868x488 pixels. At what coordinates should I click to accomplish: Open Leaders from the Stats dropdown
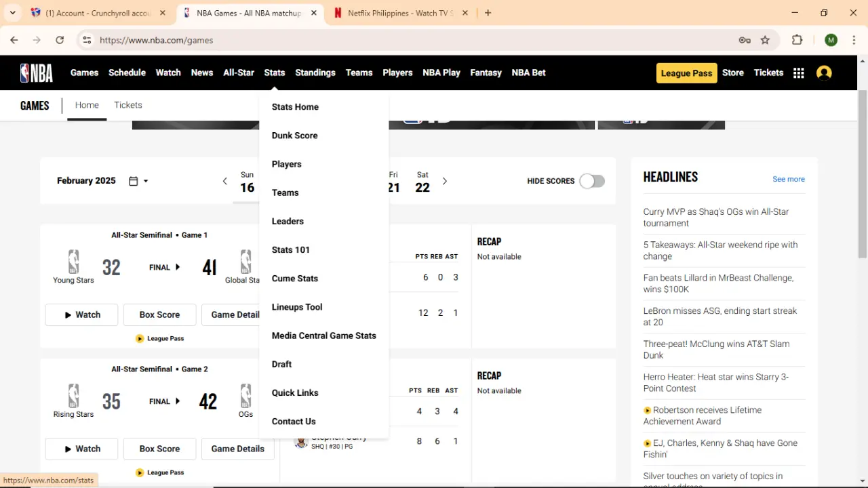pyautogui.click(x=288, y=221)
